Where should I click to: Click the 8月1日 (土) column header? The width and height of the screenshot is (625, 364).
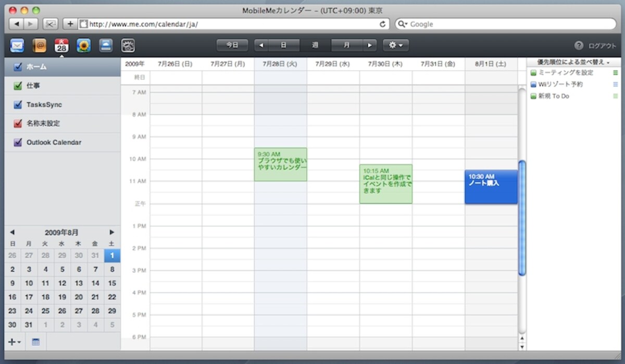pos(491,64)
